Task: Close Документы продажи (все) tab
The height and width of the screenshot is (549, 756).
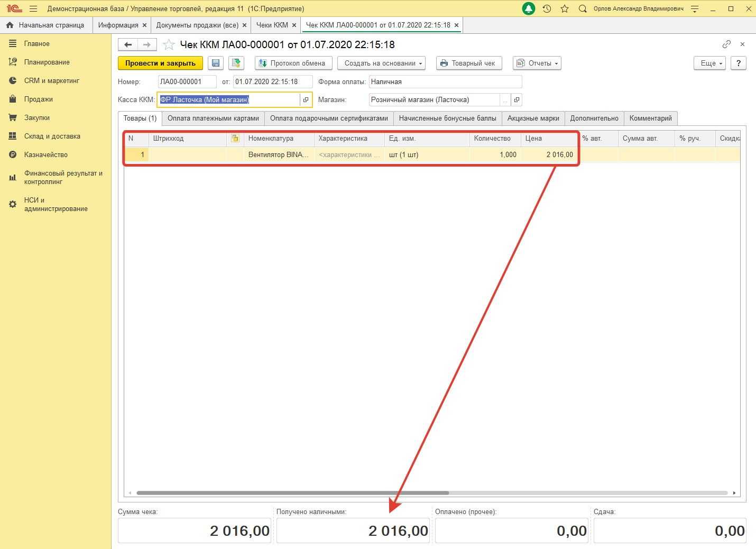Action: (x=244, y=25)
